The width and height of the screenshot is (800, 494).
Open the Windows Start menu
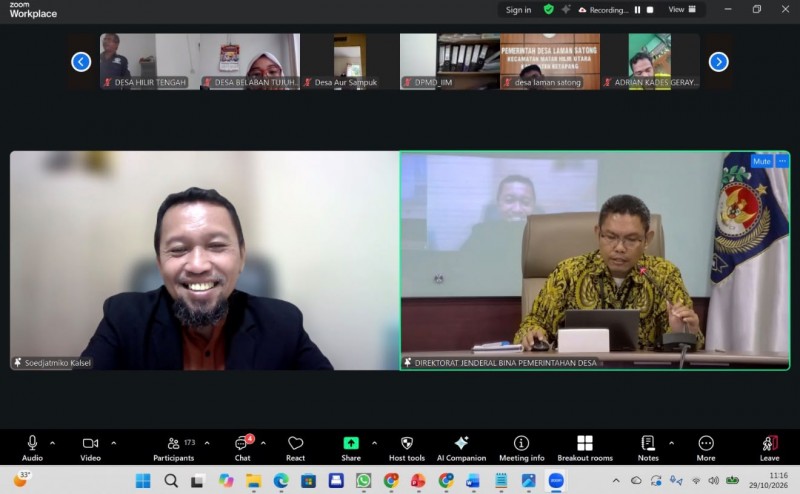point(143,480)
